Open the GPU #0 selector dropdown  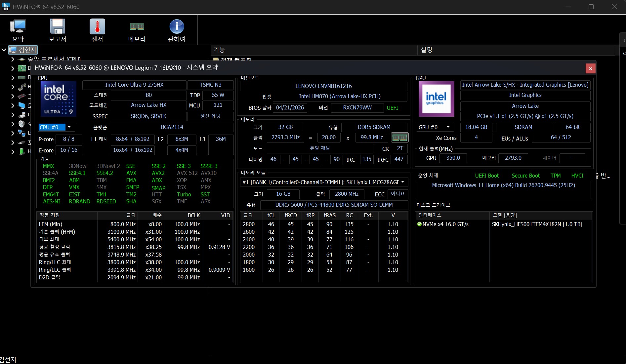click(435, 127)
